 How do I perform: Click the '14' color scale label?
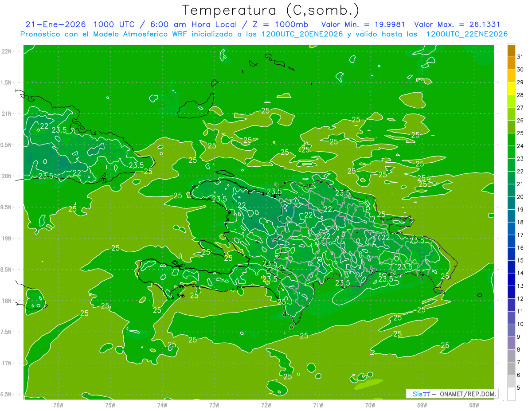point(520,273)
